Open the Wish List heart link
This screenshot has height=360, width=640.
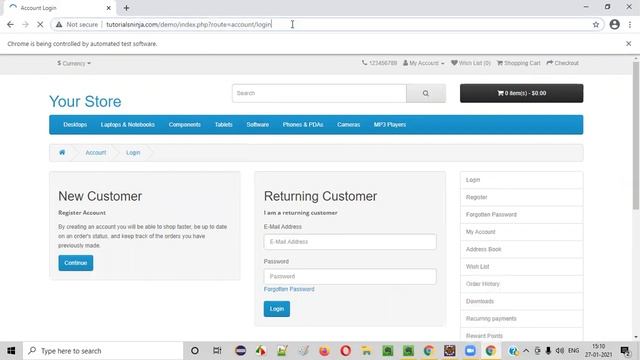click(x=471, y=63)
